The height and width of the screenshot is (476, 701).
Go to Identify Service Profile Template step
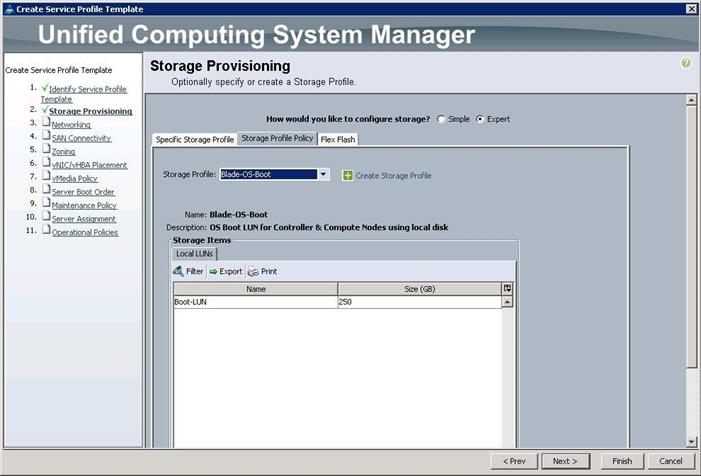[x=84, y=94]
